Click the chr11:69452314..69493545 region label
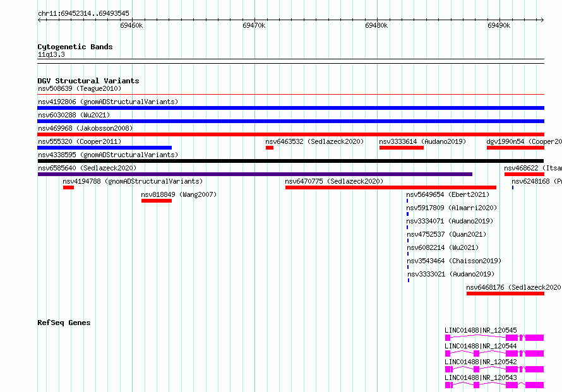The image size is (562, 392). click(83, 13)
